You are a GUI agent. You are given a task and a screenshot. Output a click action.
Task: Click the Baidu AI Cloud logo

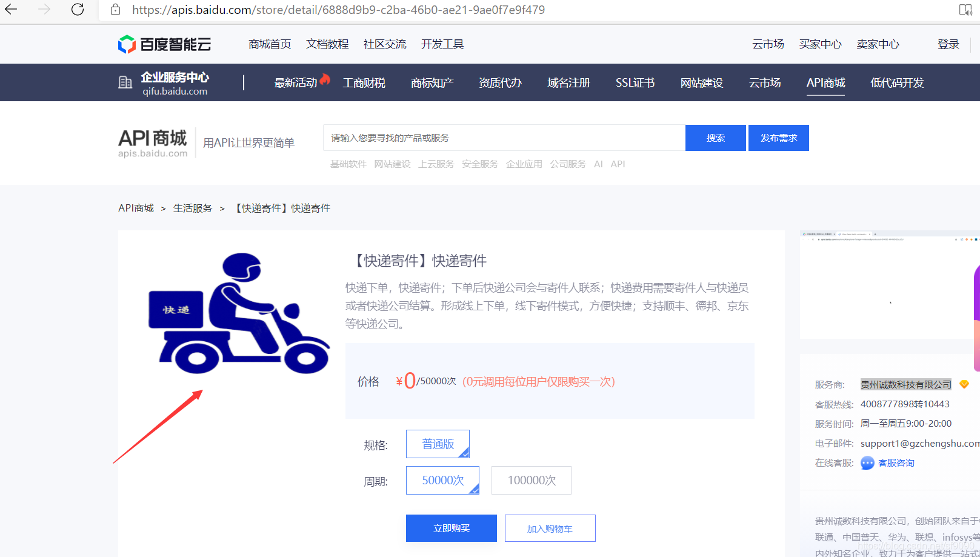click(x=164, y=44)
